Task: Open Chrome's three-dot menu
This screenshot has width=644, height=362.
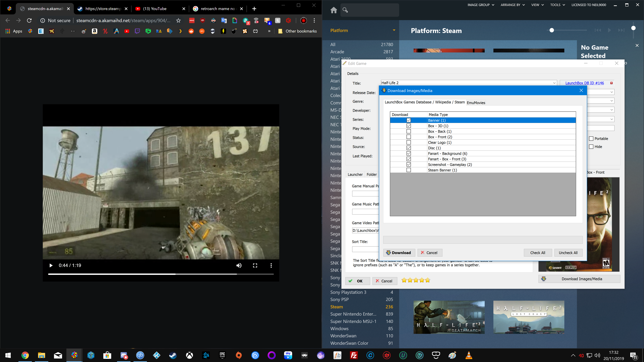Action: click(314, 20)
